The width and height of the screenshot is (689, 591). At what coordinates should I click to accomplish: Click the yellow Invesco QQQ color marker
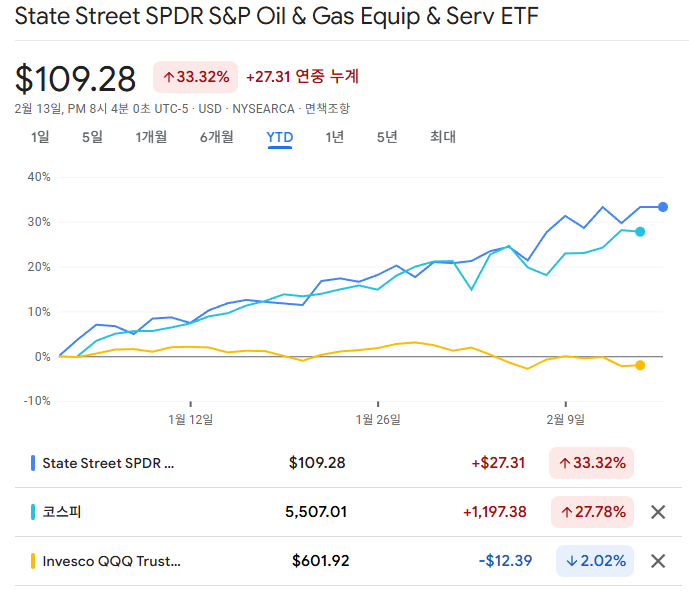[x=33, y=561]
